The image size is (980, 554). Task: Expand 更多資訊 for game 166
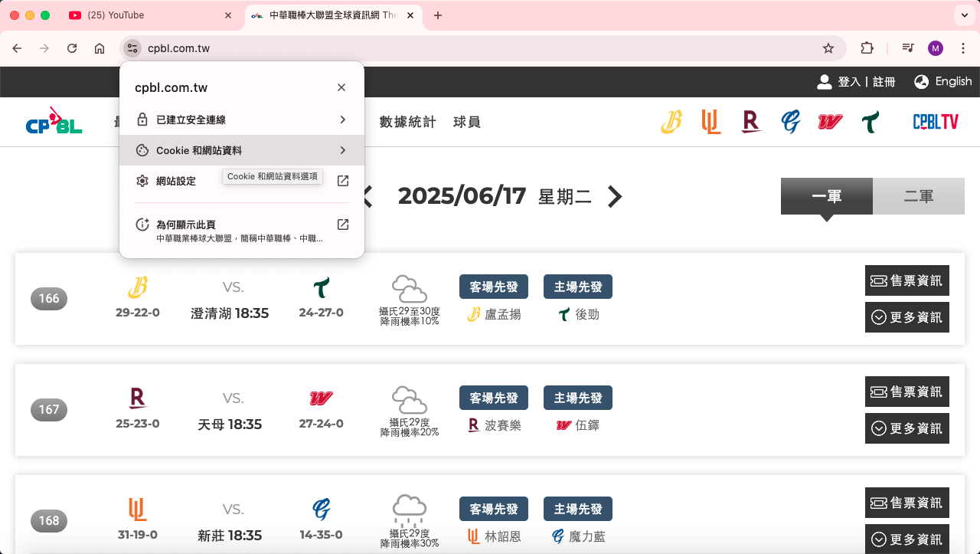click(907, 317)
